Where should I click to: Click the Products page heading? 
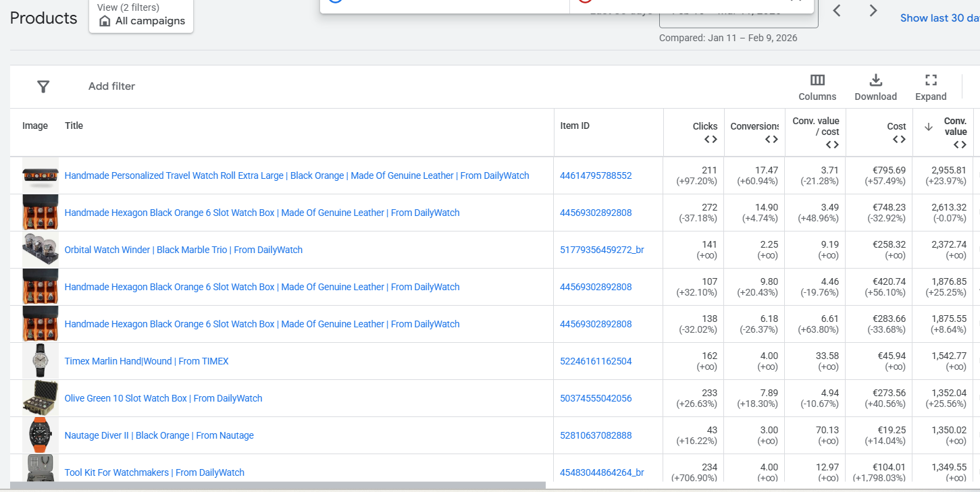pyautogui.click(x=43, y=18)
